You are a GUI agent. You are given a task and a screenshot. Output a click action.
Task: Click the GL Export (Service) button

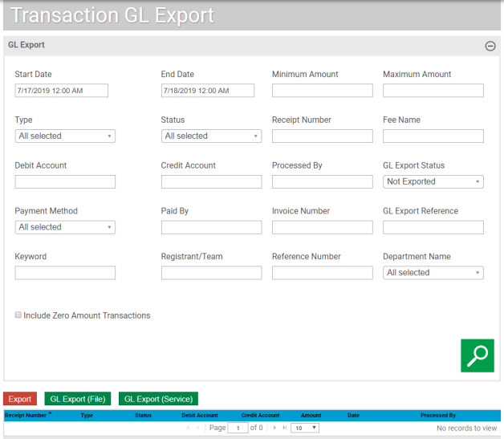tap(158, 399)
